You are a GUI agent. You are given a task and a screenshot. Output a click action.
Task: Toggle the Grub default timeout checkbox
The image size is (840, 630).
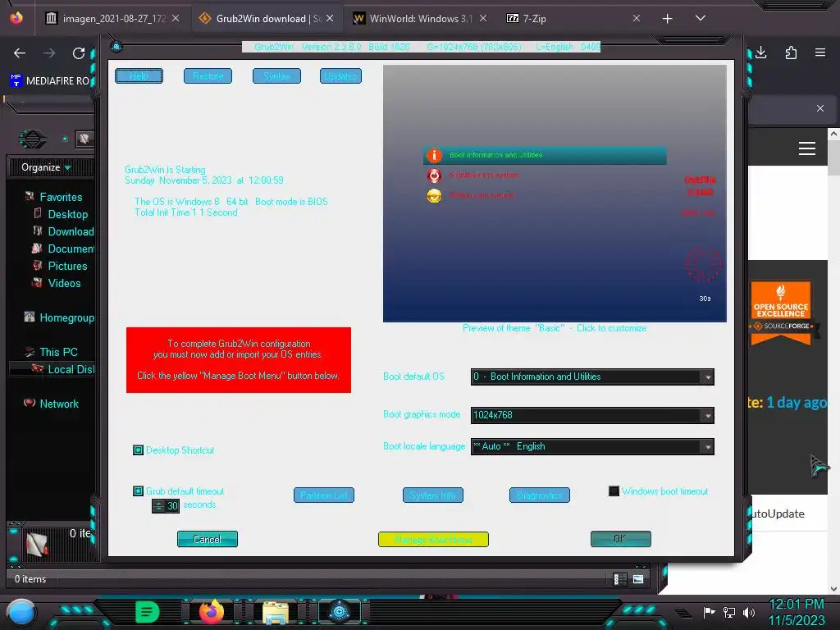pyautogui.click(x=138, y=491)
